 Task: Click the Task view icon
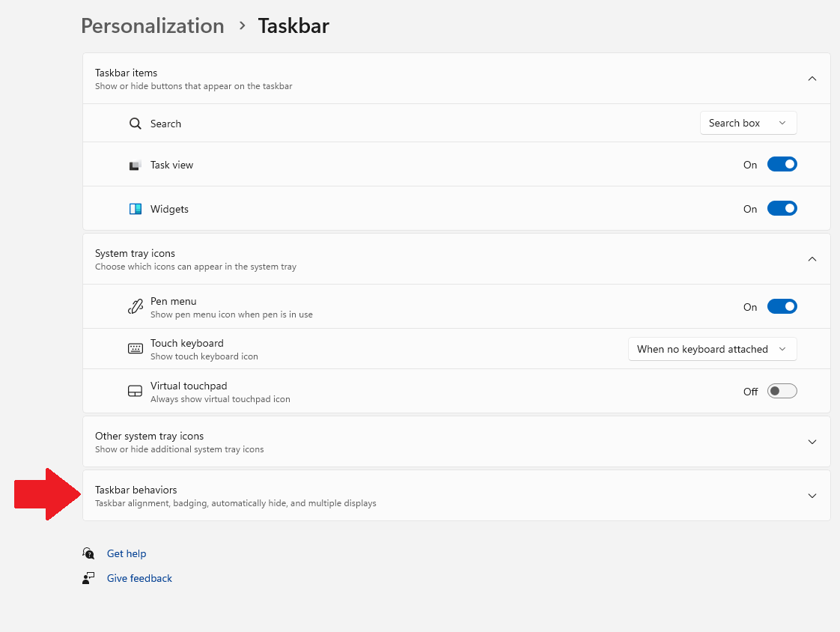click(x=135, y=164)
